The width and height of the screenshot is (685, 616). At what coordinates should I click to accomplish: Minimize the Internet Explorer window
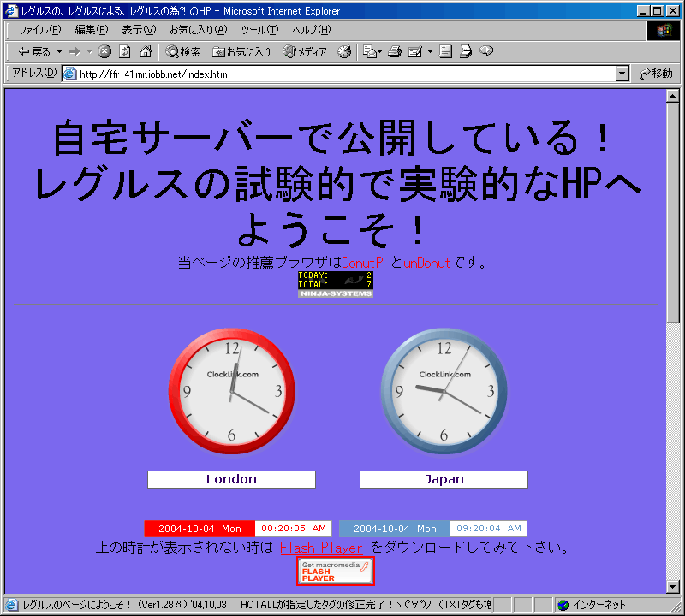(643, 11)
